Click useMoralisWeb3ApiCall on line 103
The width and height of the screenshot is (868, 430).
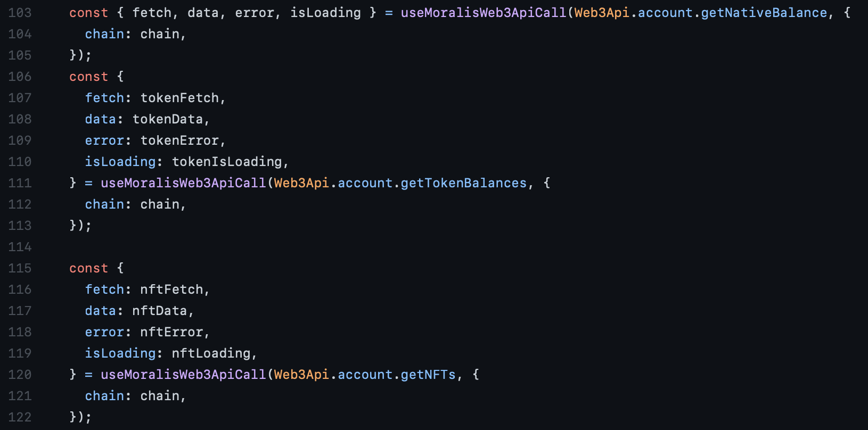click(x=484, y=13)
